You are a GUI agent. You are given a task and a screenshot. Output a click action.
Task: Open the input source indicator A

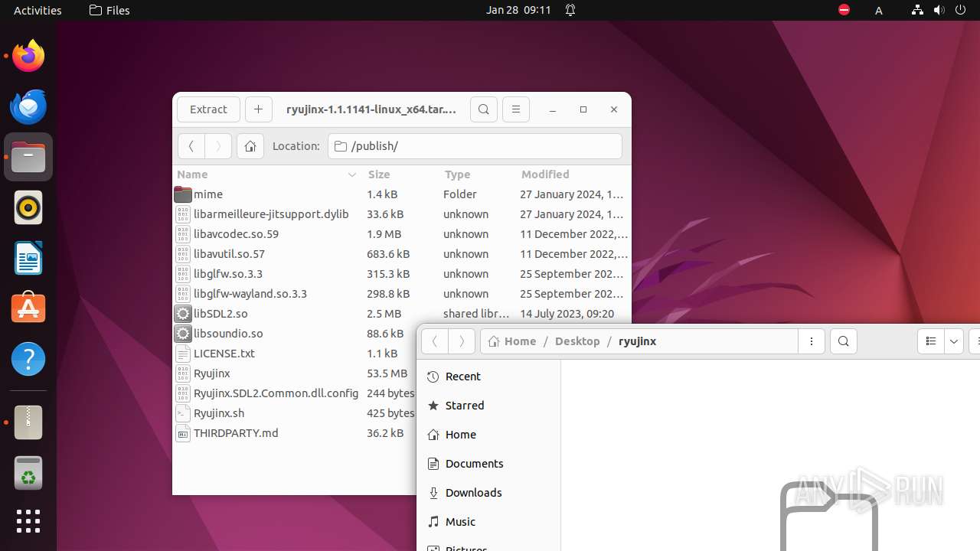point(879,10)
